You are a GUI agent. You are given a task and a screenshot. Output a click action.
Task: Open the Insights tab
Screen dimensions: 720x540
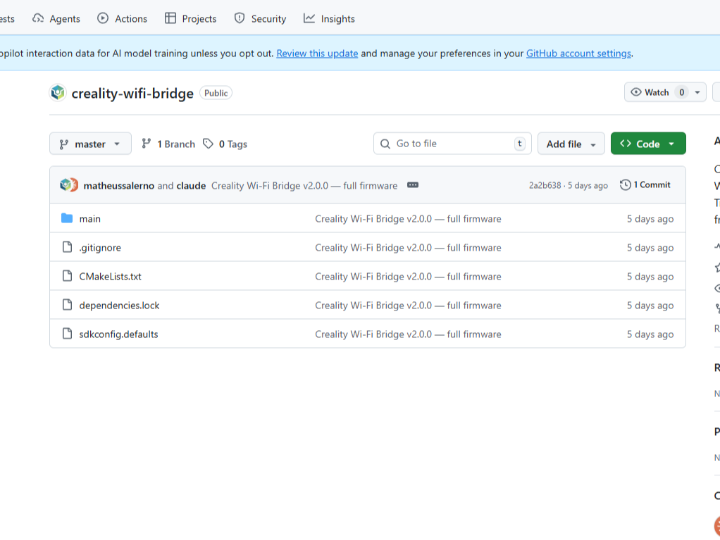[x=329, y=19]
